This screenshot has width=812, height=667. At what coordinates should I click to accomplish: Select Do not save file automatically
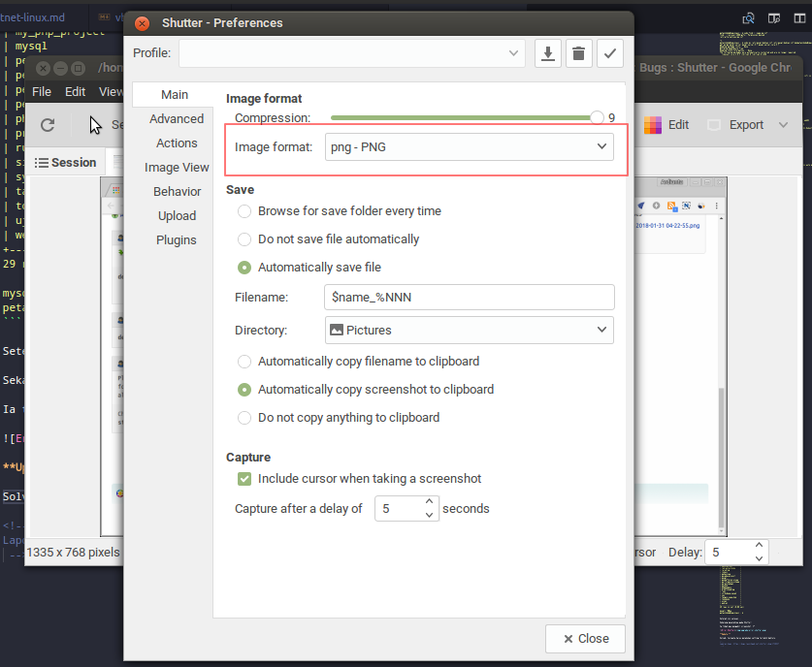click(244, 239)
